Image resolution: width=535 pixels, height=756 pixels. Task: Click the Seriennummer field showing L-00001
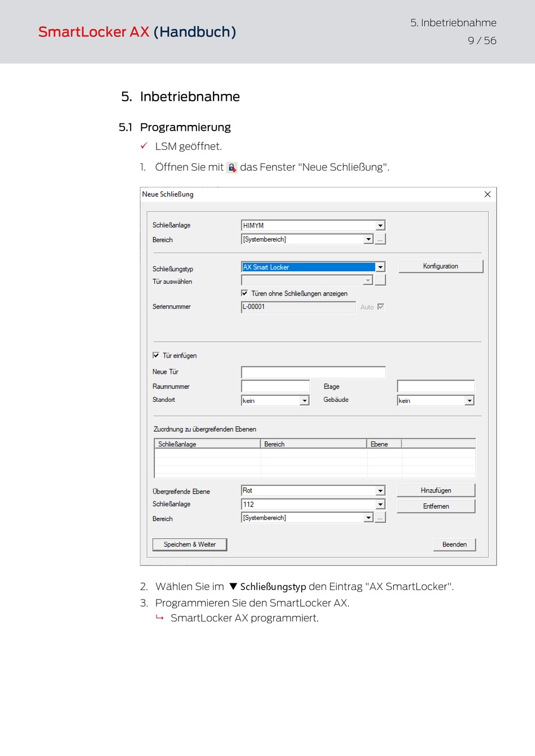point(298,307)
